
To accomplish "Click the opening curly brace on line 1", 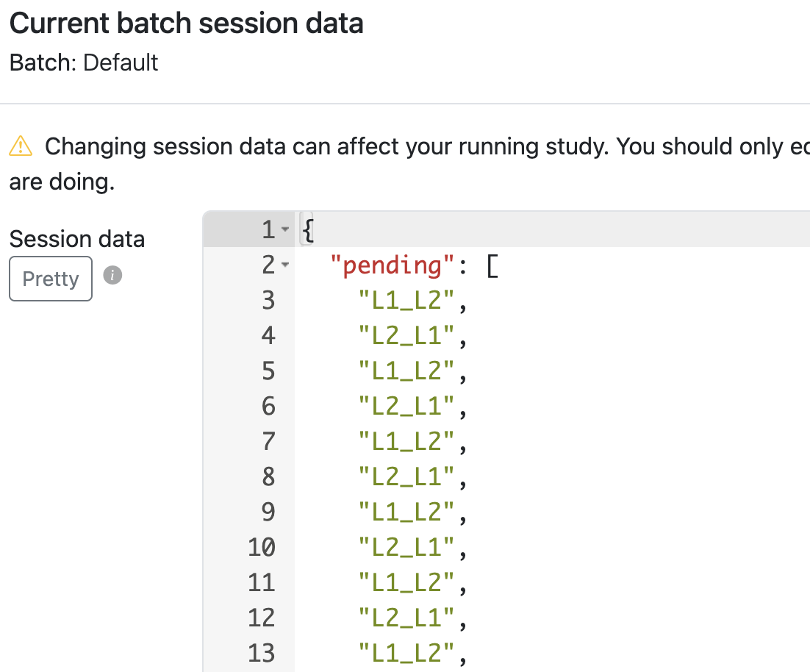I will [308, 231].
